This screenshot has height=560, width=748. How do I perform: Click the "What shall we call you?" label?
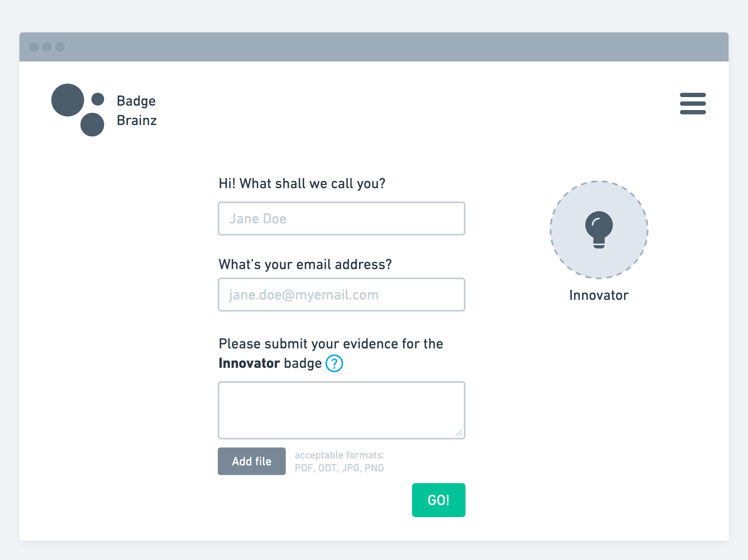(302, 183)
